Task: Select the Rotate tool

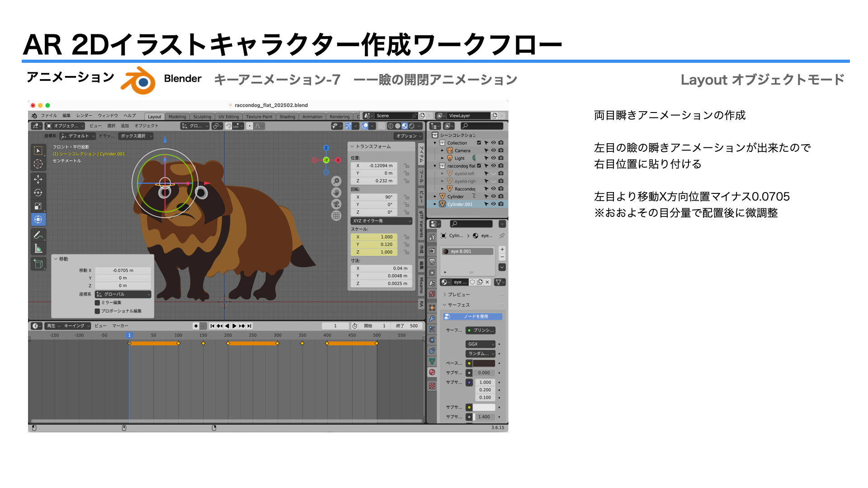Action: click(x=38, y=192)
